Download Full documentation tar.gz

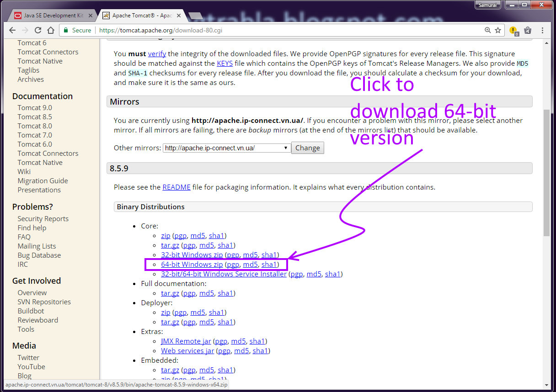[170, 293]
